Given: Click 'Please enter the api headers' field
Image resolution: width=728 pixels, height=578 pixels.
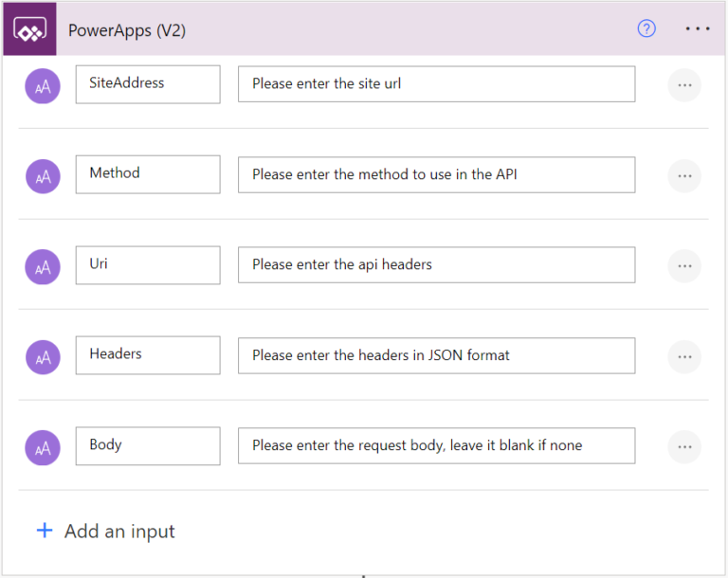Looking at the screenshot, I should coord(436,265).
